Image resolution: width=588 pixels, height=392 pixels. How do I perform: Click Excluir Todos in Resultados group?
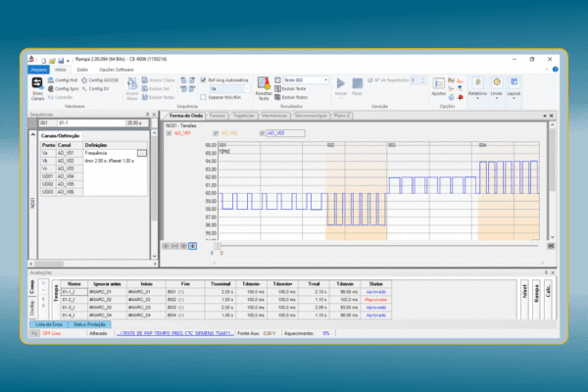291,97
